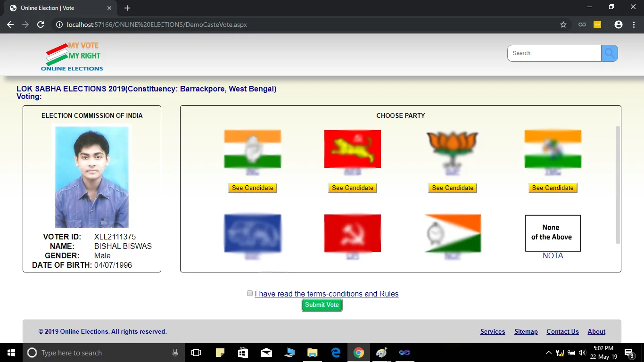Open the Visual Studio infinity icon on taskbar
Viewport: 644px width, 362px height.
pyautogui.click(x=405, y=353)
